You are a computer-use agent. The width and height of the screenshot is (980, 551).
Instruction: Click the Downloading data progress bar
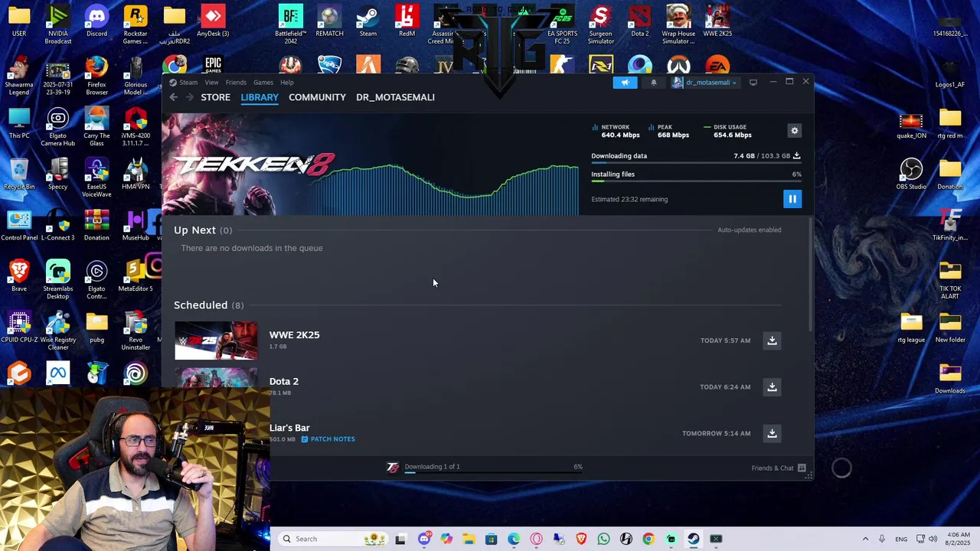696,163
